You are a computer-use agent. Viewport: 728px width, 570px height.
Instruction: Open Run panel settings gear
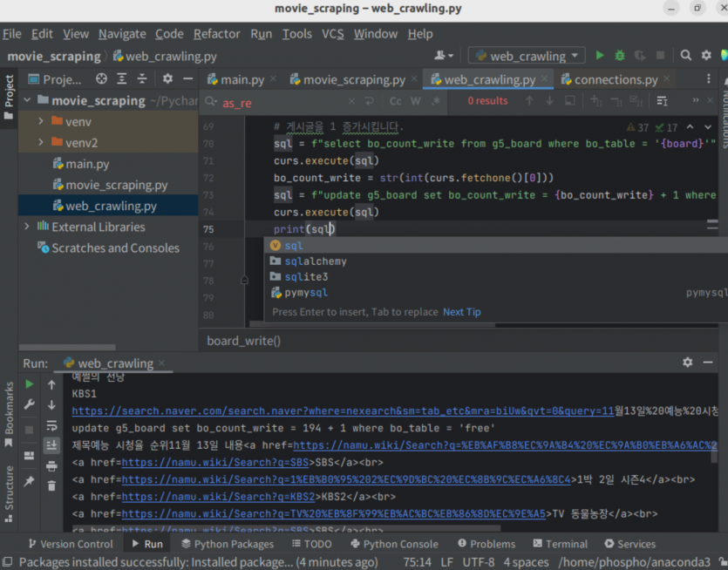coord(688,362)
